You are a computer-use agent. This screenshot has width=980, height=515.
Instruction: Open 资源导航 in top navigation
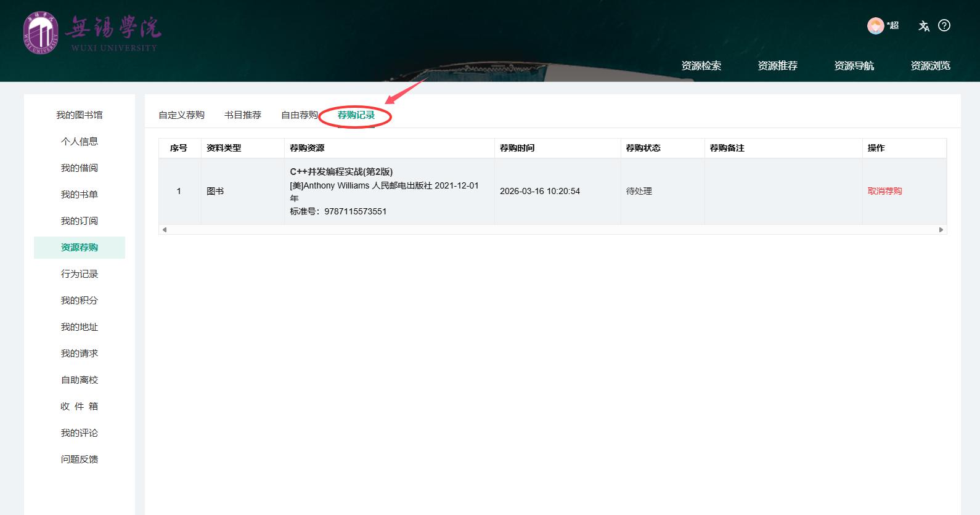click(854, 66)
